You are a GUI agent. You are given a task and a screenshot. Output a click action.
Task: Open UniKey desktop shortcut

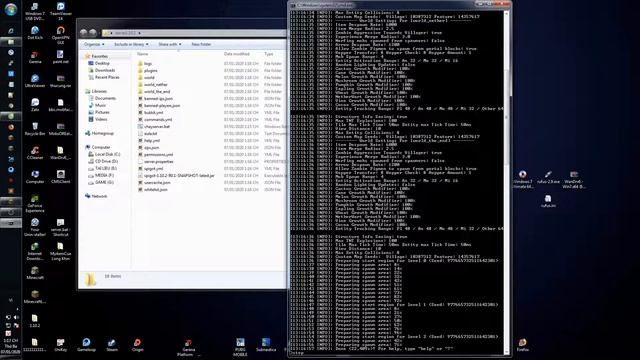pyautogui.click(x=60, y=345)
